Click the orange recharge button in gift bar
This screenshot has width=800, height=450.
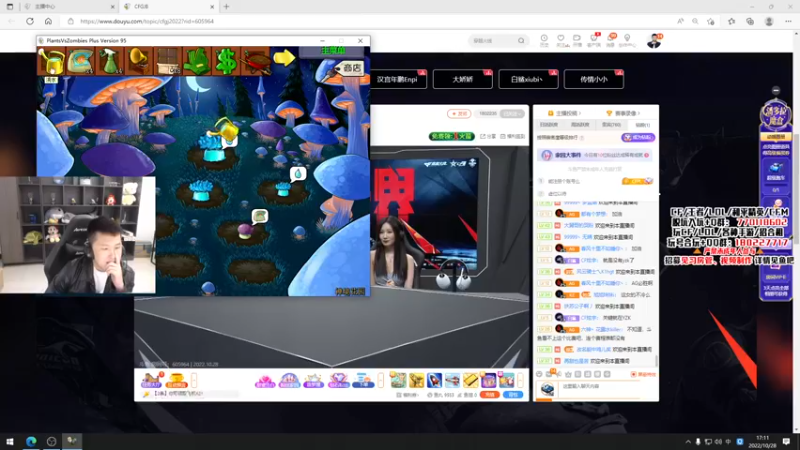[489, 395]
